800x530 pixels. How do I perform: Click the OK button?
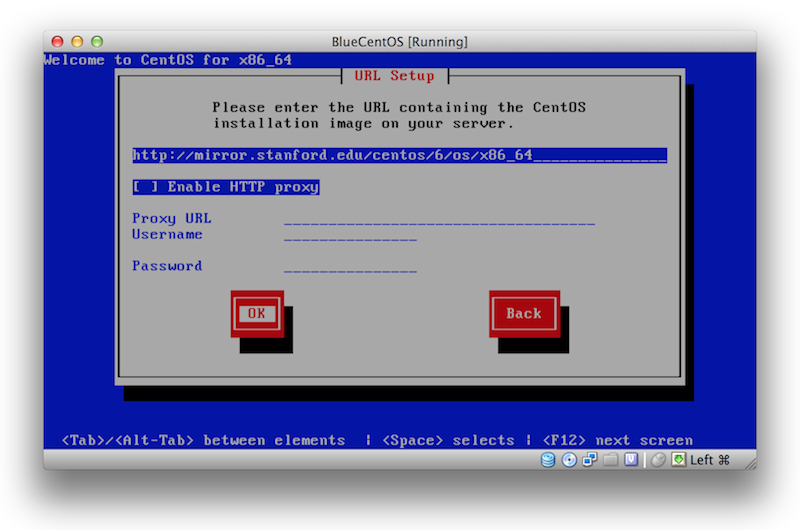click(257, 313)
